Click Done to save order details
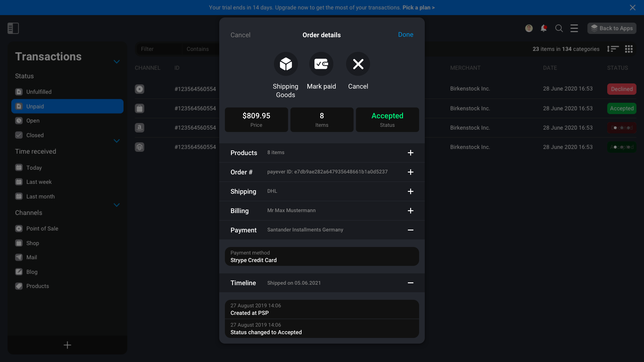 (x=406, y=34)
